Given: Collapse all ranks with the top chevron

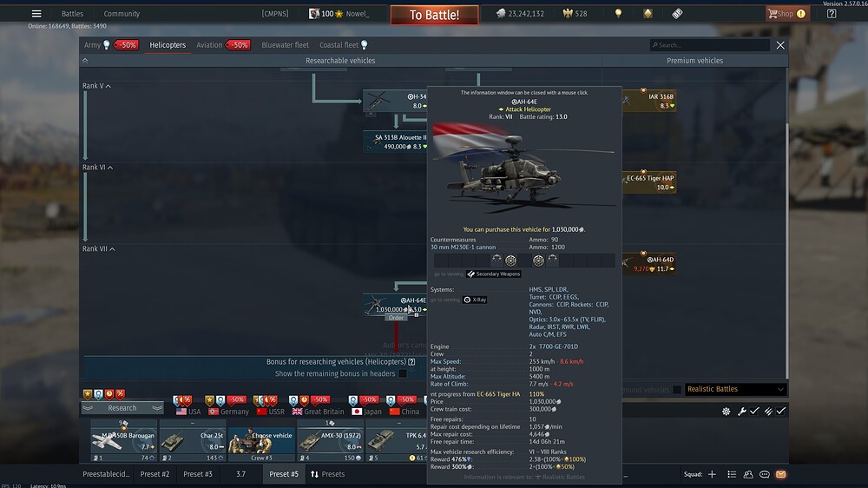Looking at the screenshot, I should pyautogui.click(x=85, y=61).
